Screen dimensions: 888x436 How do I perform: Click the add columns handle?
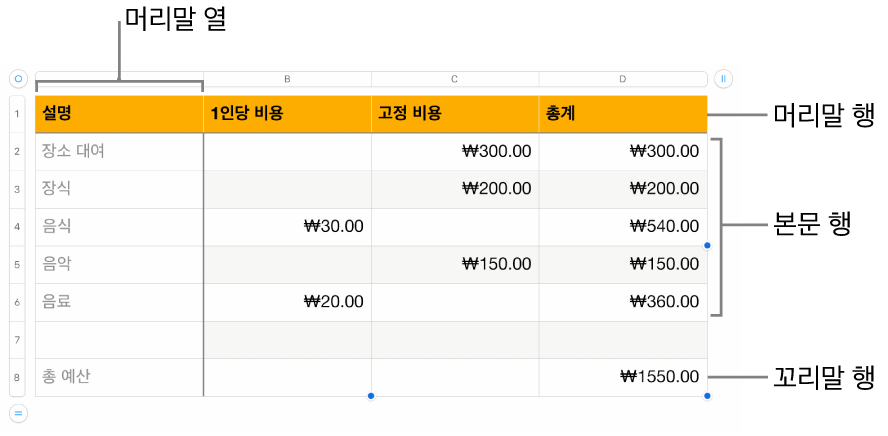[724, 78]
